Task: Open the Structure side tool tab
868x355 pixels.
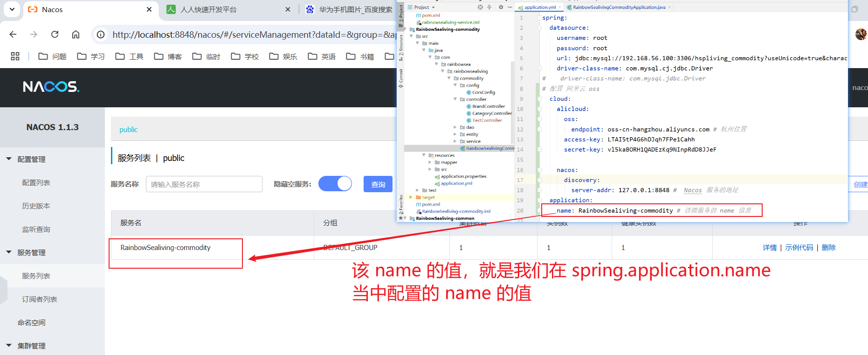Action: pyautogui.click(x=400, y=48)
